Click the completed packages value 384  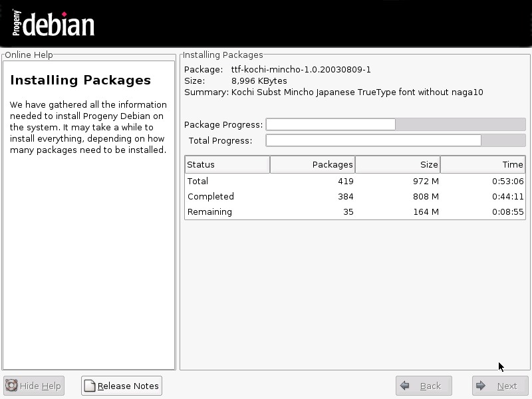pyautogui.click(x=346, y=196)
